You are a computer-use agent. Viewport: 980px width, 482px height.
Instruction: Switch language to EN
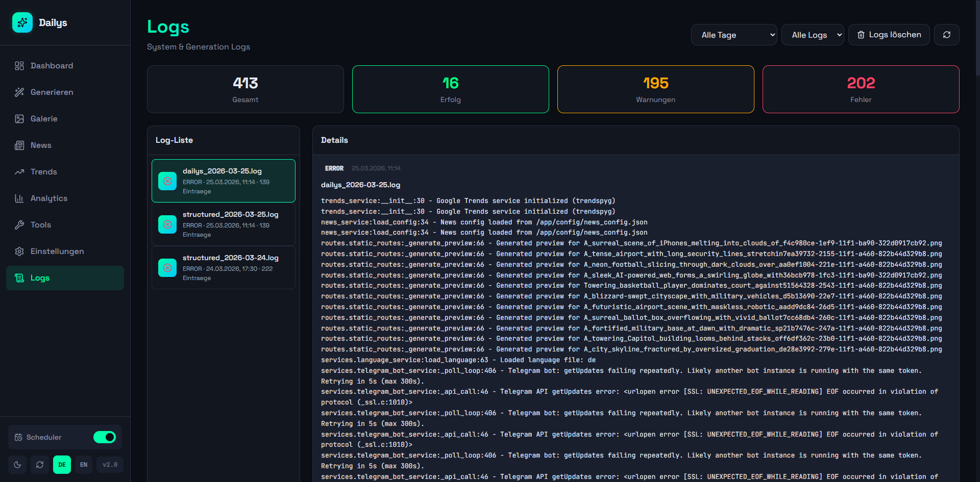tap(84, 465)
